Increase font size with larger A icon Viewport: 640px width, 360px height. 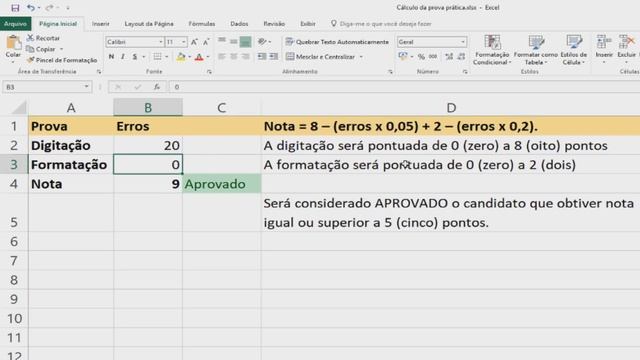tap(194, 42)
